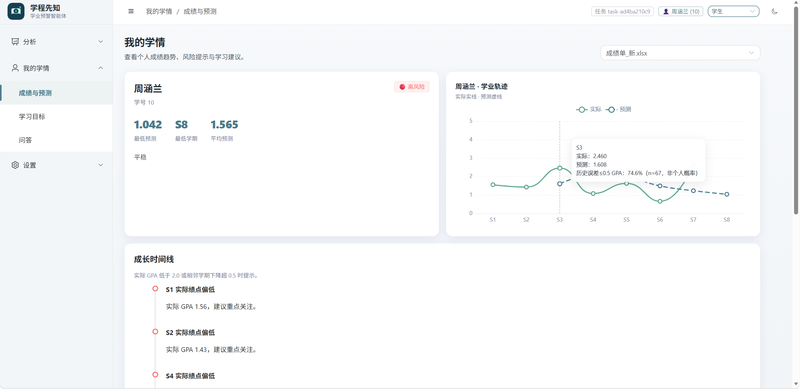Click the 分析 presentation board icon
Screen dimensions: 800x389
[15, 42]
